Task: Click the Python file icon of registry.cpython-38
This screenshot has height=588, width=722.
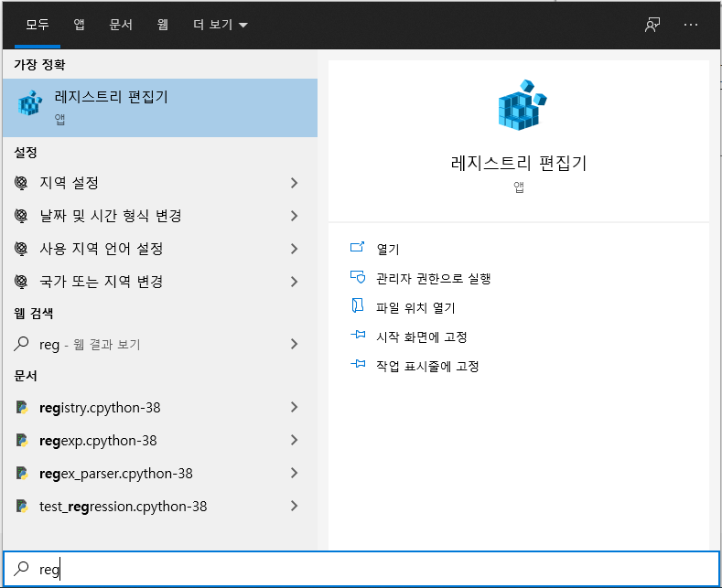Action: (x=22, y=408)
